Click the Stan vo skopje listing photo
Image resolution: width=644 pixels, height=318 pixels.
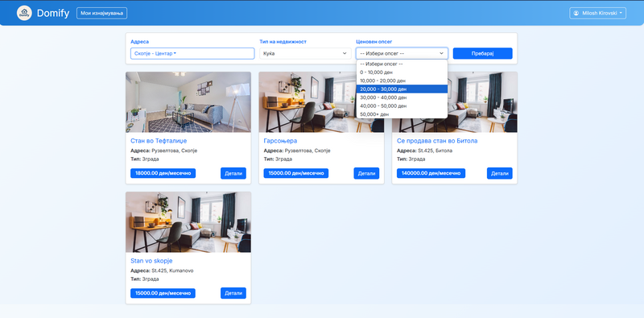(188, 222)
